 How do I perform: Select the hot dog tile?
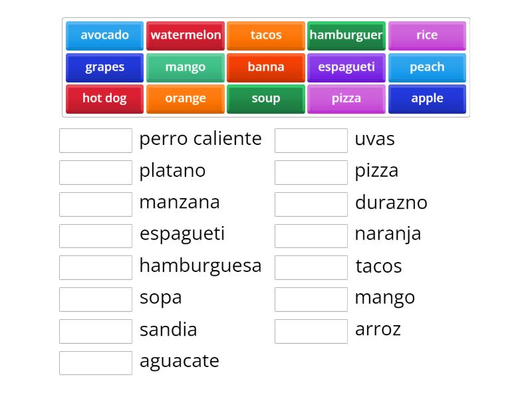[x=104, y=98]
